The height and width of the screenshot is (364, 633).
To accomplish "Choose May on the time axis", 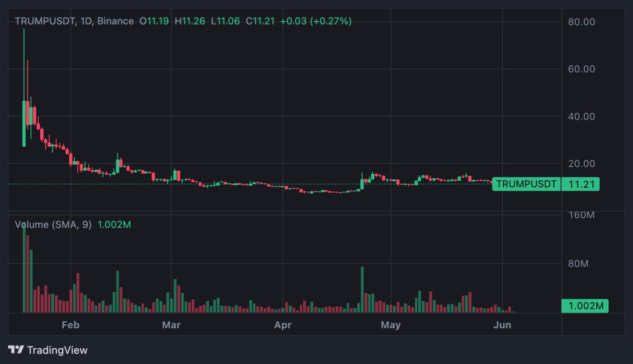I will tap(391, 325).
